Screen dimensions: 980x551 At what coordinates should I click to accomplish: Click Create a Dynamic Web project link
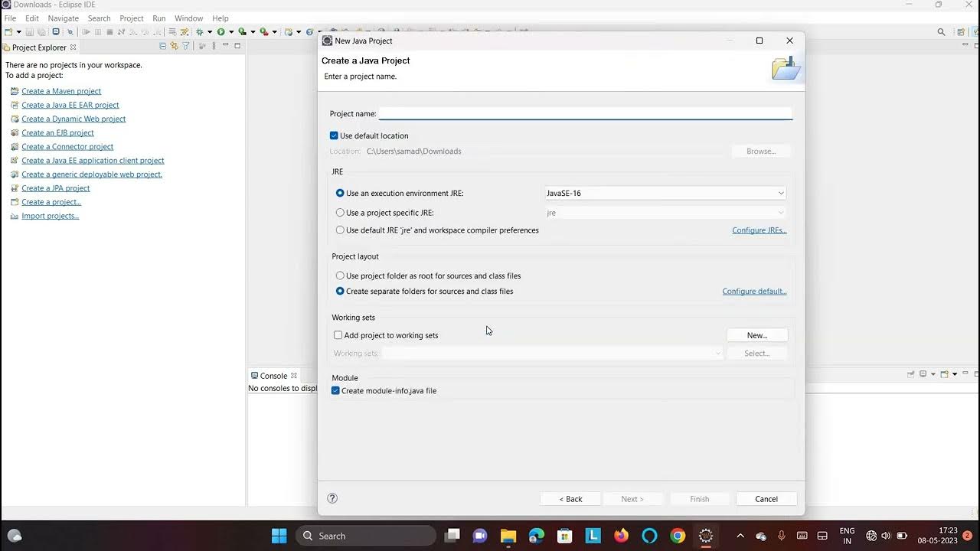73,119
